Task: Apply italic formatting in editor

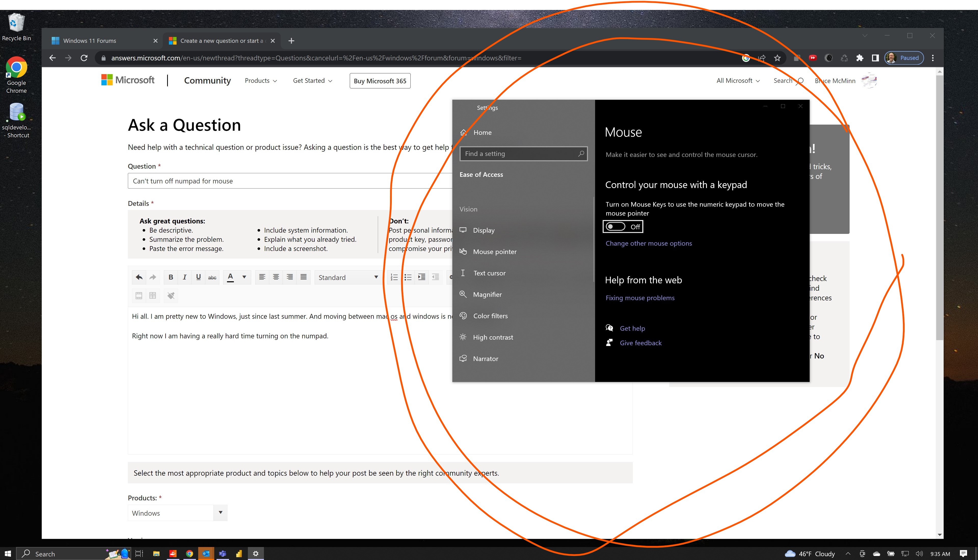Action: (x=185, y=277)
